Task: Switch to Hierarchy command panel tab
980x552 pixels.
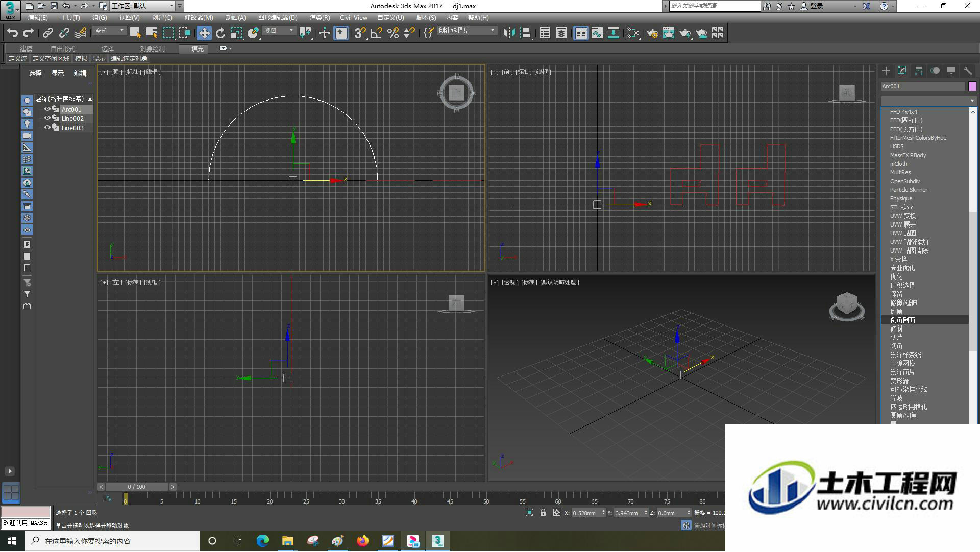Action: 919,71
